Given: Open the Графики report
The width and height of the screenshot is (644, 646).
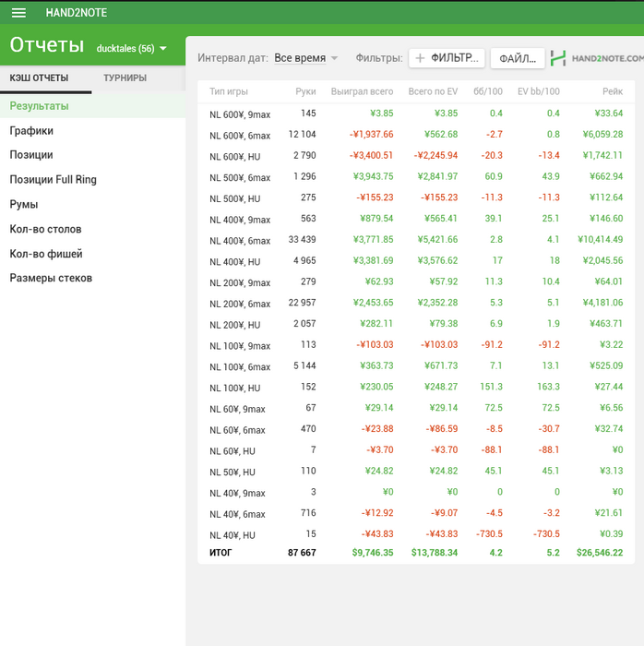Looking at the screenshot, I should point(31,131).
